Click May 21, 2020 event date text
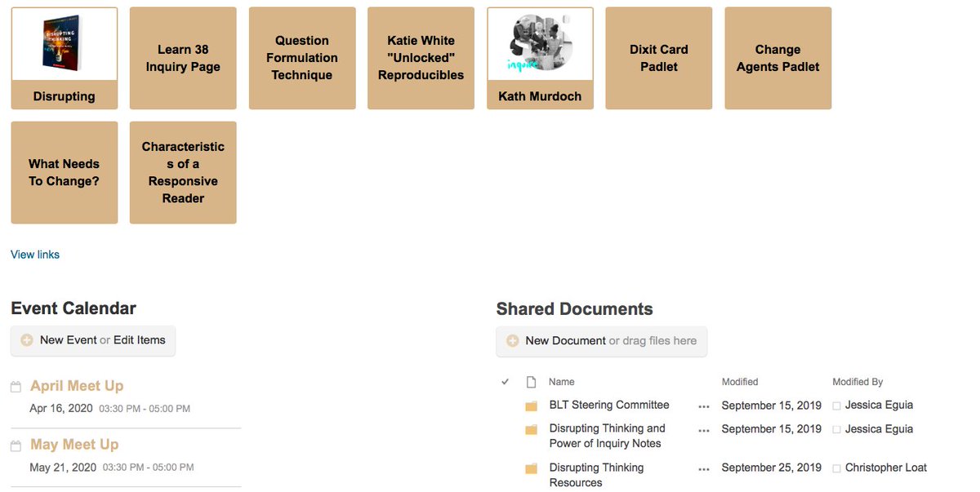Viewport: 980px width, 492px height. (x=63, y=468)
